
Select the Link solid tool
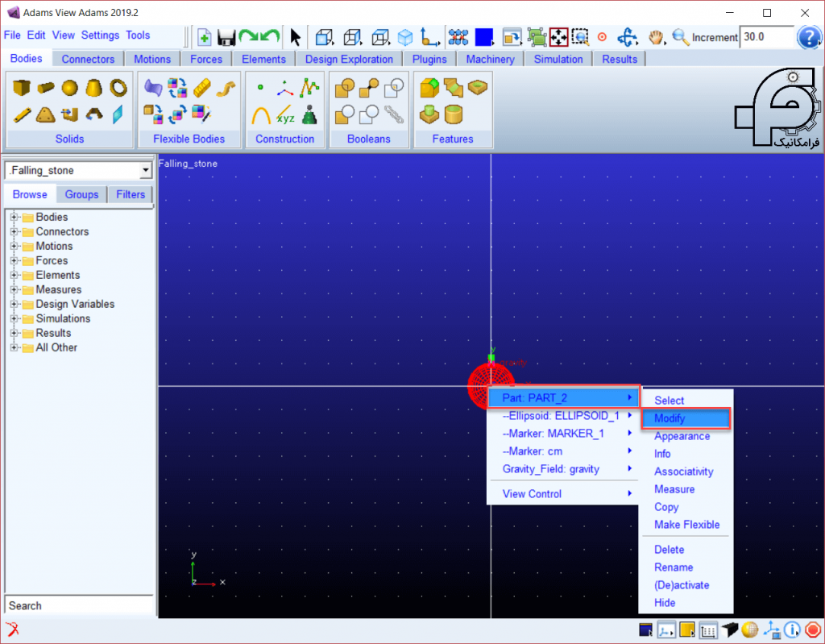click(x=22, y=114)
